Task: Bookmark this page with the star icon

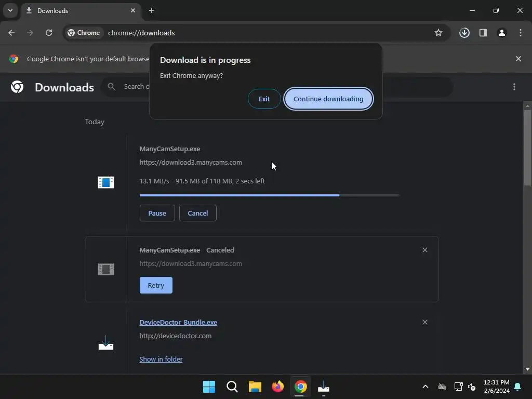Action: 438,33
